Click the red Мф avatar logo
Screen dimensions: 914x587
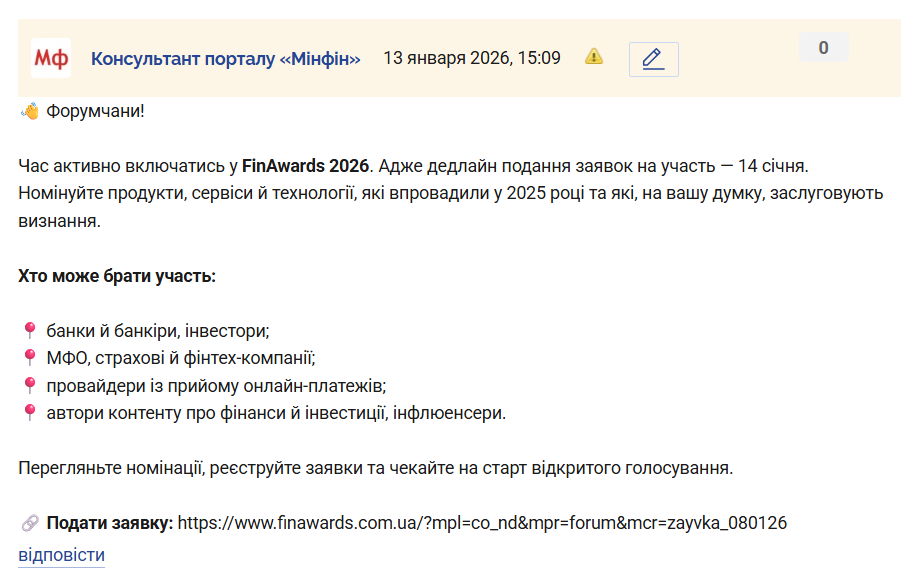pyautogui.click(x=51, y=58)
